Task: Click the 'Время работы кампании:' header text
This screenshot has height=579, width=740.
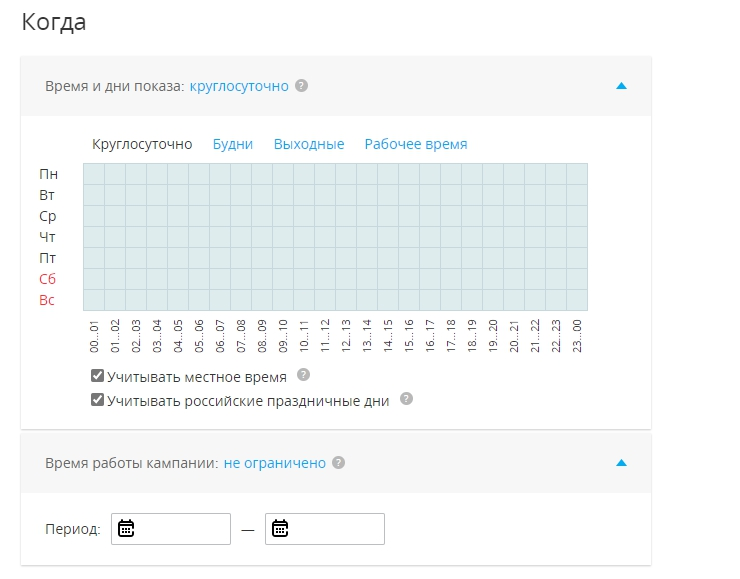Action: point(132,463)
